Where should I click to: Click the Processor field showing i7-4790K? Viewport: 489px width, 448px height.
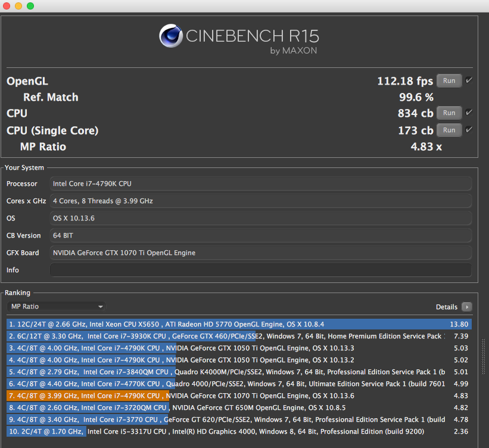click(x=261, y=183)
